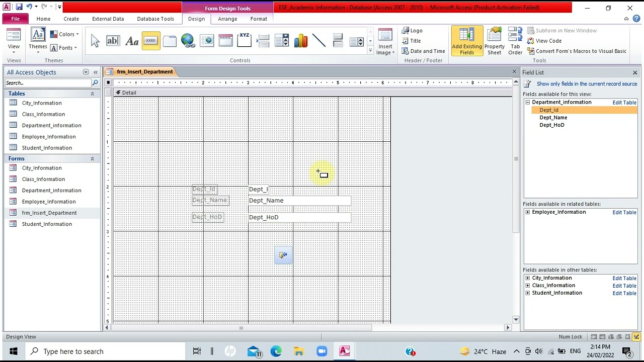The image size is (644, 362).
Task: Switch to the Format ribbon tab
Action: tap(259, 19)
